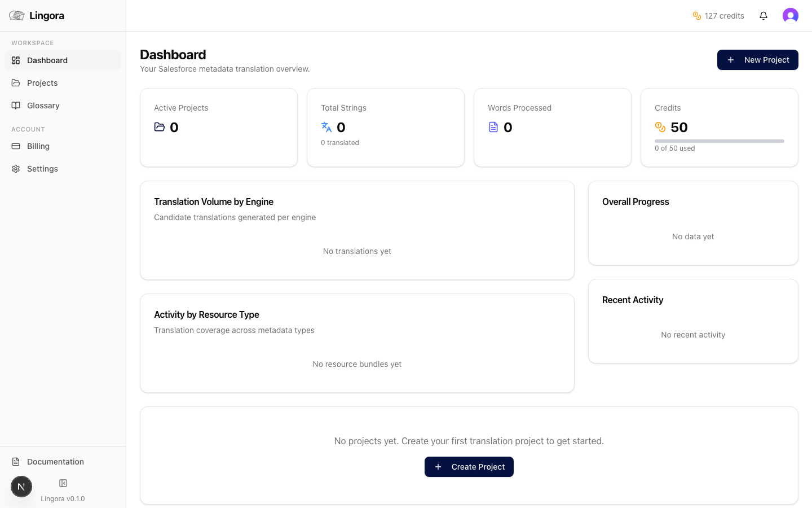Click the Dashboard grid icon in sidebar

tap(15, 60)
